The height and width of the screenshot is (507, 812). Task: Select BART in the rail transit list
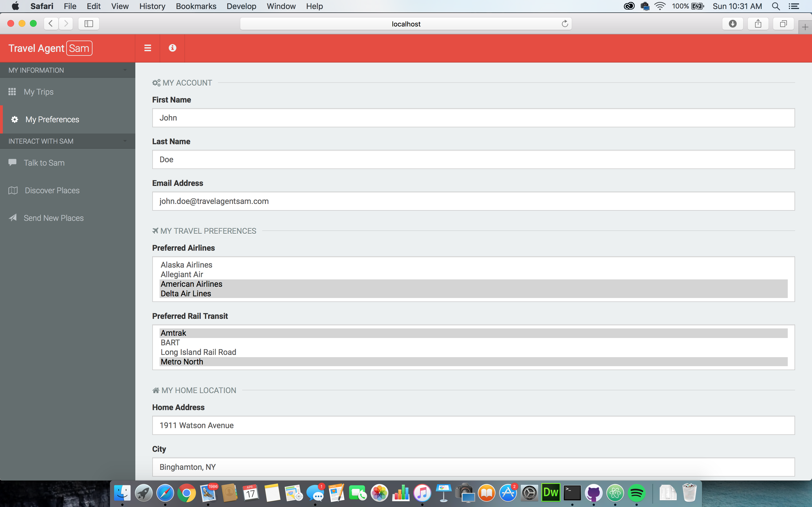(x=170, y=343)
